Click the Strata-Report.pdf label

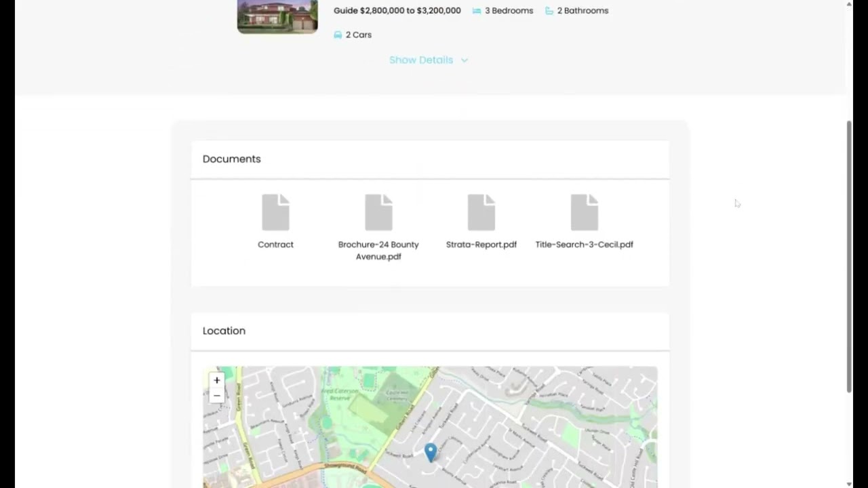pos(481,245)
